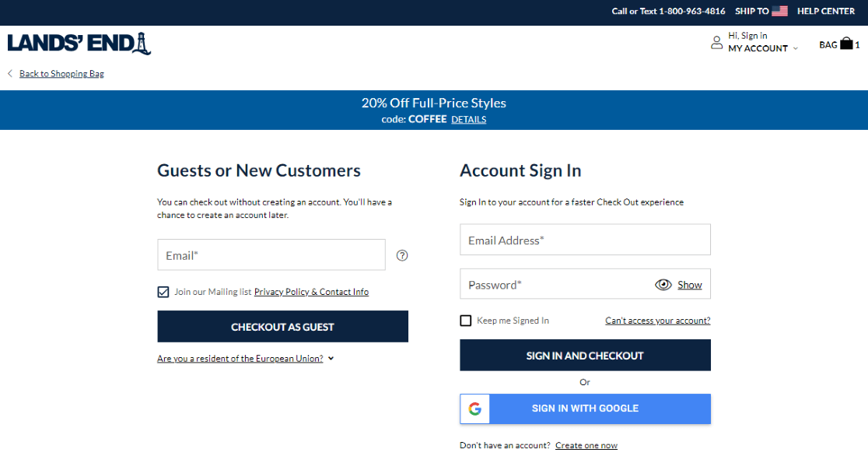
Task: Open the help question mark beside the Email field
Action: [x=401, y=255]
